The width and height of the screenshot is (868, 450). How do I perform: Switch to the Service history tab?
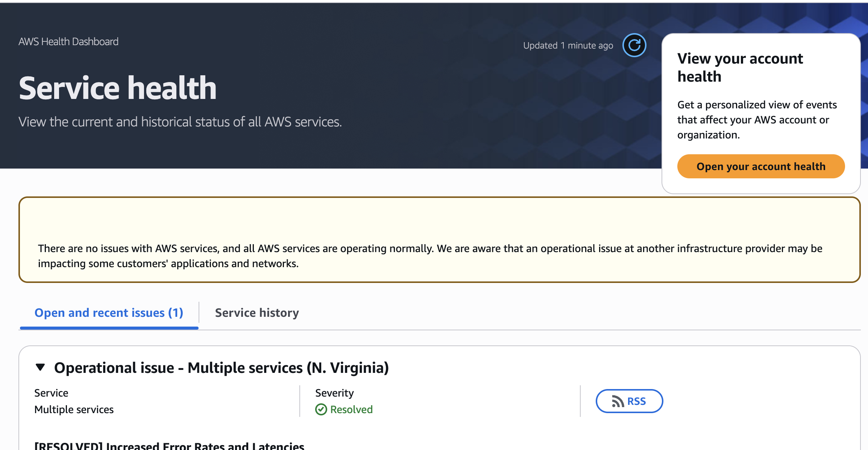click(256, 313)
